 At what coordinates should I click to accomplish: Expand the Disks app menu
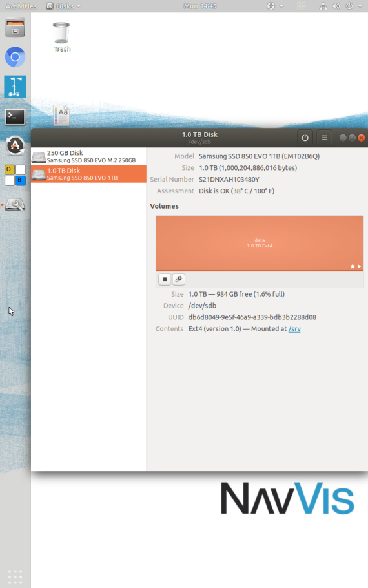(x=63, y=6)
